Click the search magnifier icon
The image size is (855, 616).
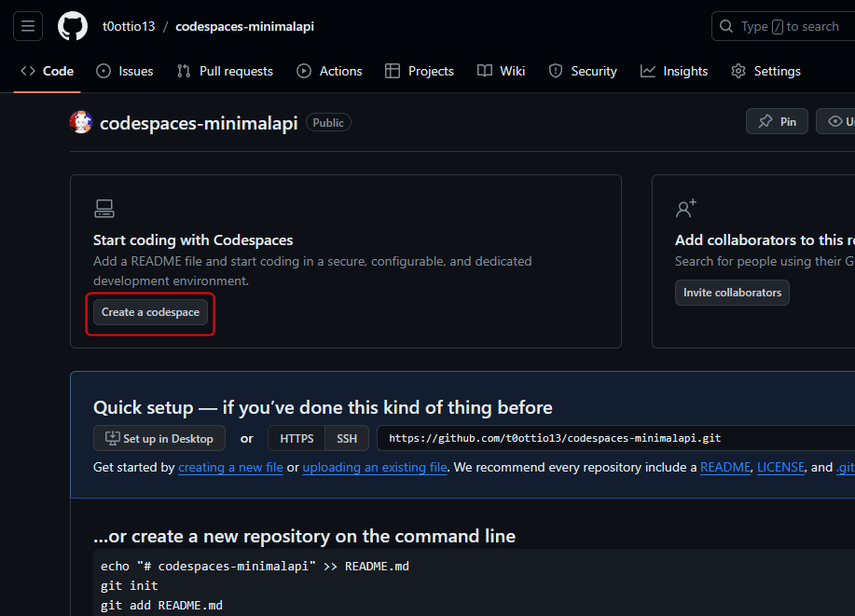726,26
